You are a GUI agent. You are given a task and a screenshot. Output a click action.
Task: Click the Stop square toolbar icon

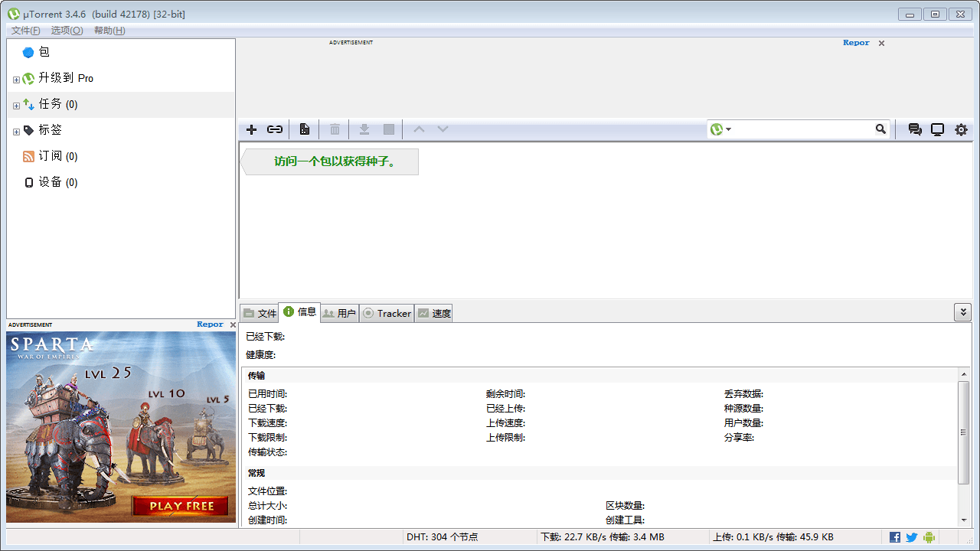pos(389,129)
